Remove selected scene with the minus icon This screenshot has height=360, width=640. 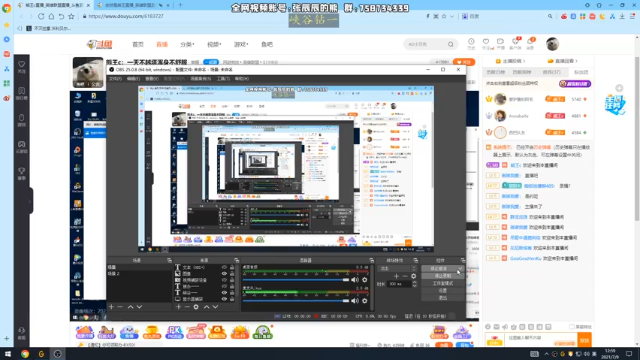coord(120,307)
